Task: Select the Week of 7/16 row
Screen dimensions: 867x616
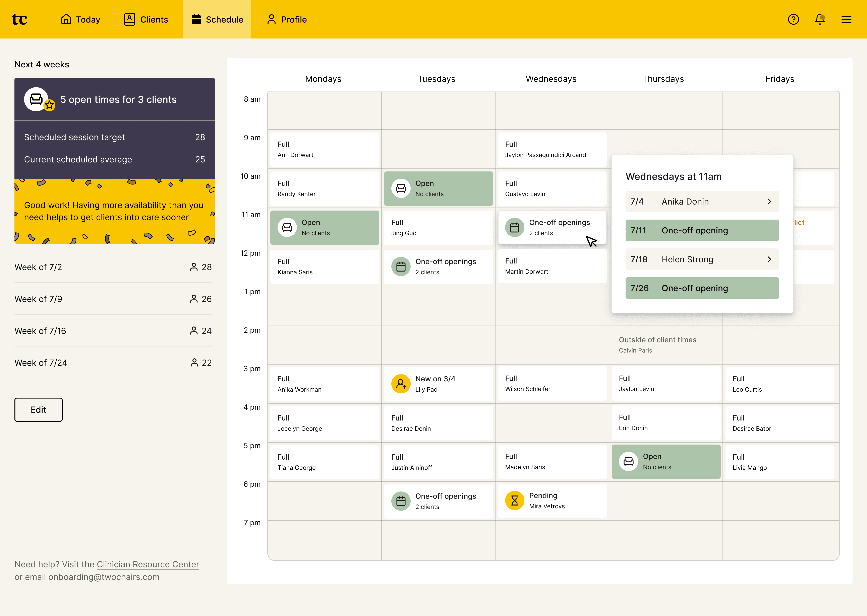Action: coord(113,331)
